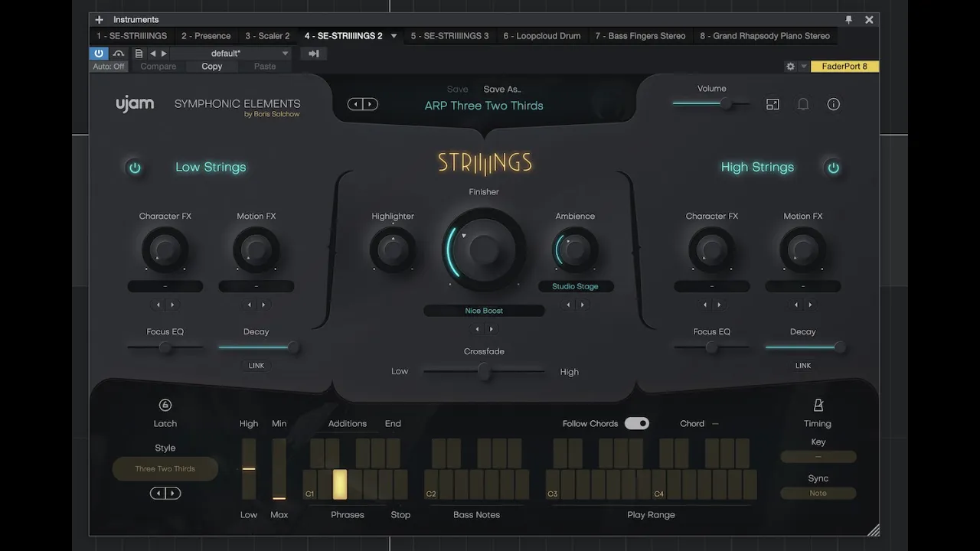The image size is (980, 551).
Task: Click High Strings Motion FX knob
Action: (803, 249)
